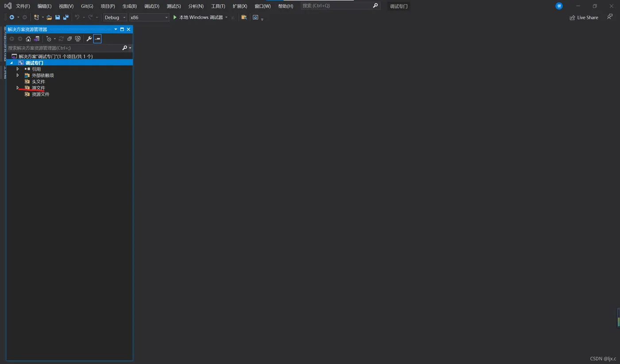This screenshot has height=364, width=620.
Task: Click the Solution Explorer back arrow icon
Action: [x=12, y=39]
